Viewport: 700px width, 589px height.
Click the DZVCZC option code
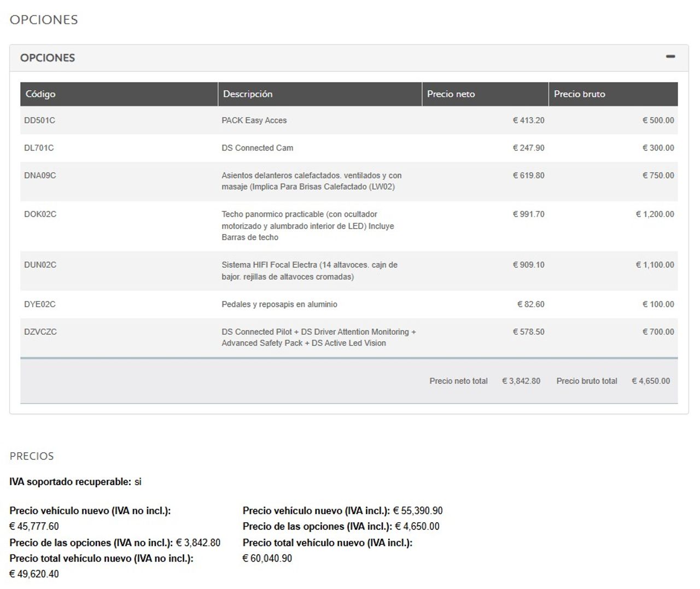[x=40, y=332]
